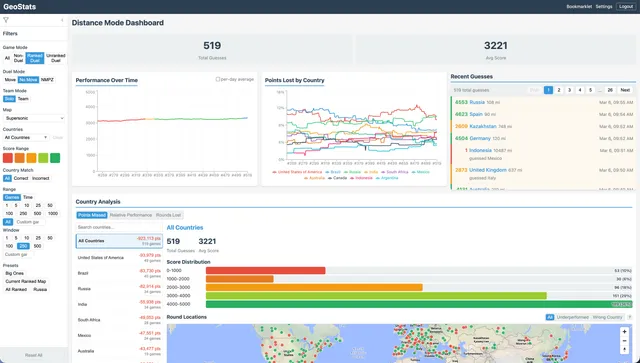Reset map bearing with the compass icon
640x363 pixels.
coord(624,350)
